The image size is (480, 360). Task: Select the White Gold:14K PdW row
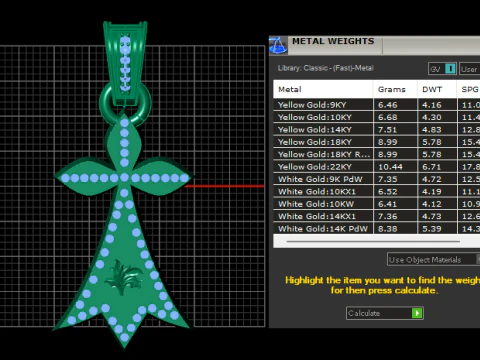[377, 228]
